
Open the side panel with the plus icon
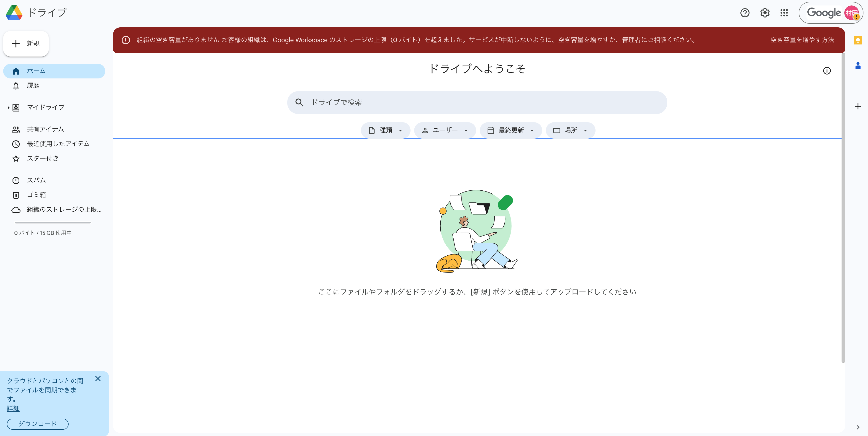pos(858,106)
